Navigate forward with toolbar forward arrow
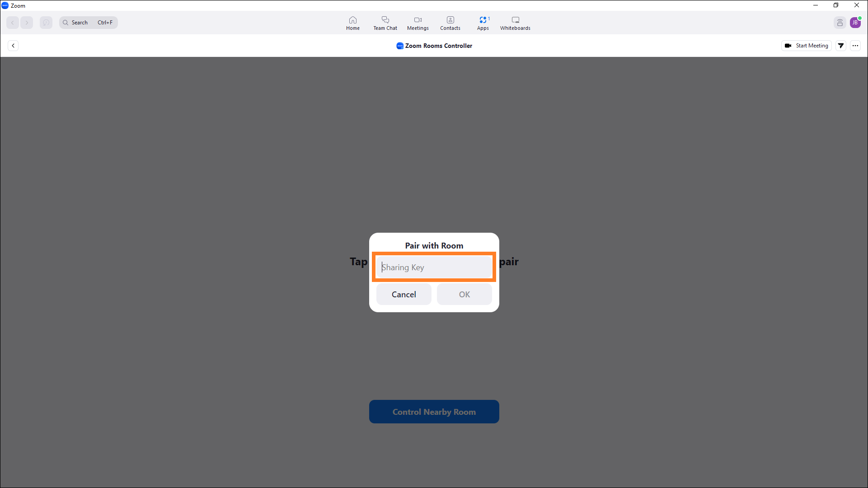 click(27, 23)
